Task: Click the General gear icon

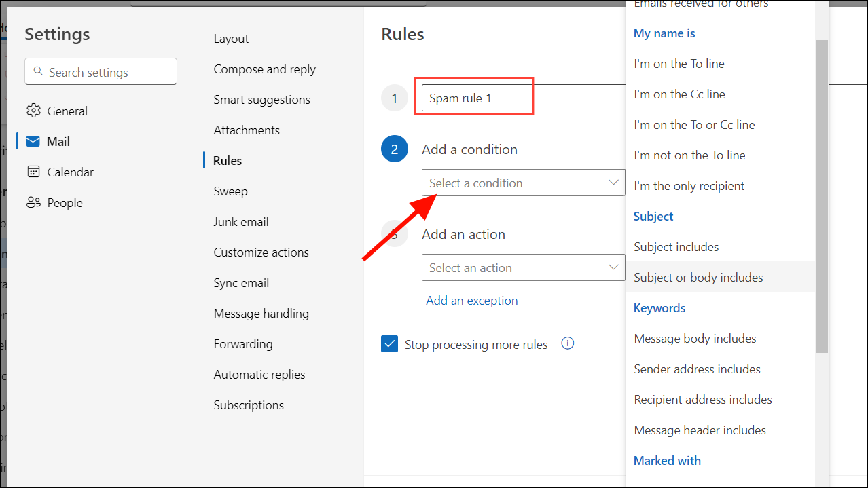Action: click(33, 111)
